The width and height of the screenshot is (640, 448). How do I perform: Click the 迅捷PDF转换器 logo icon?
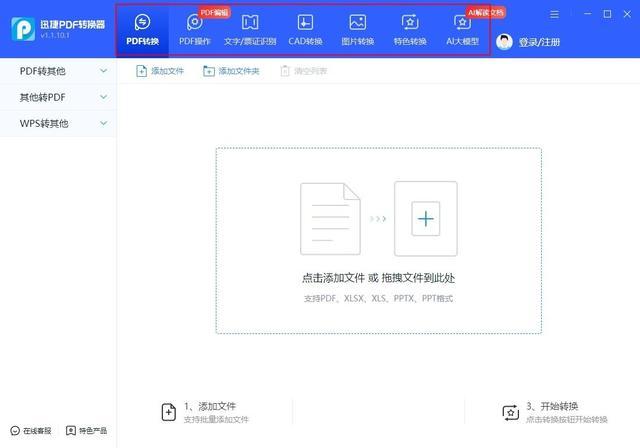(23, 29)
